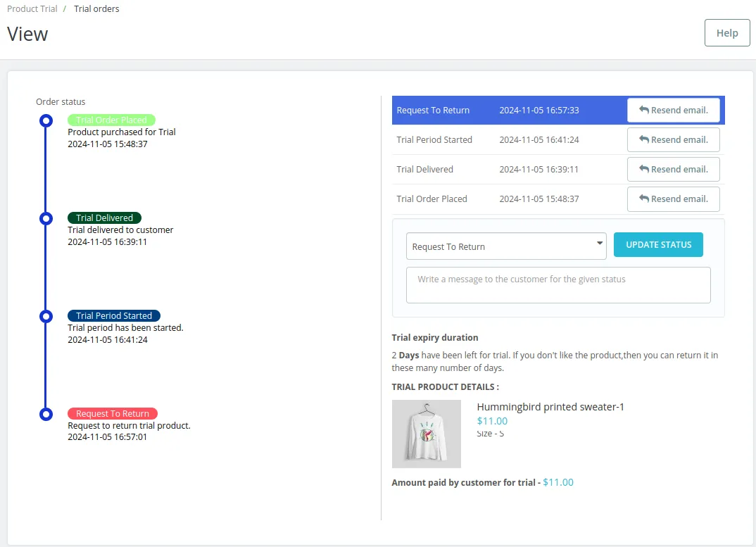The width and height of the screenshot is (756, 547).
Task: Open the Request To Return status dropdown
Action: [x=506, y=246]
